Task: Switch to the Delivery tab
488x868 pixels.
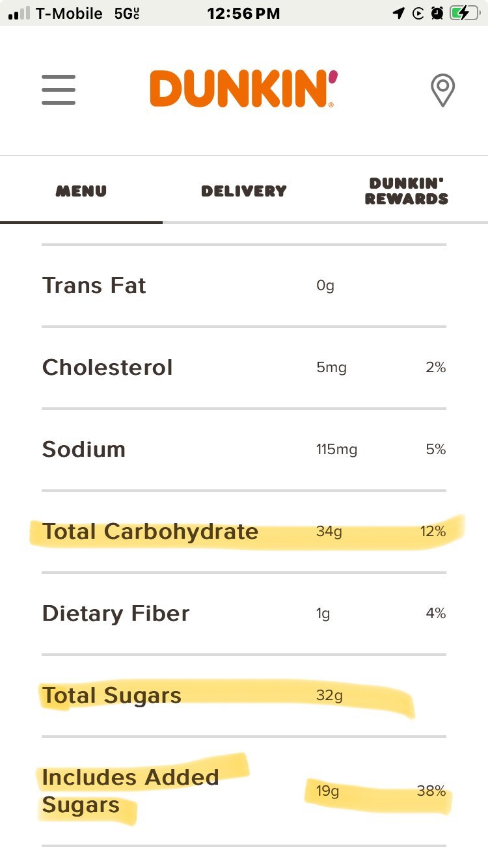Action: pos(244,191)
